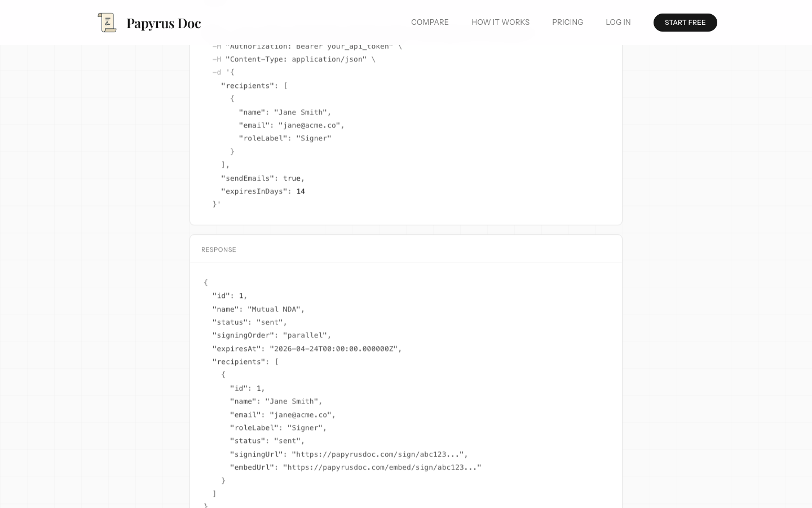Click the Start Free button
This screenshot has width=812, height=508.
point(685,23)
